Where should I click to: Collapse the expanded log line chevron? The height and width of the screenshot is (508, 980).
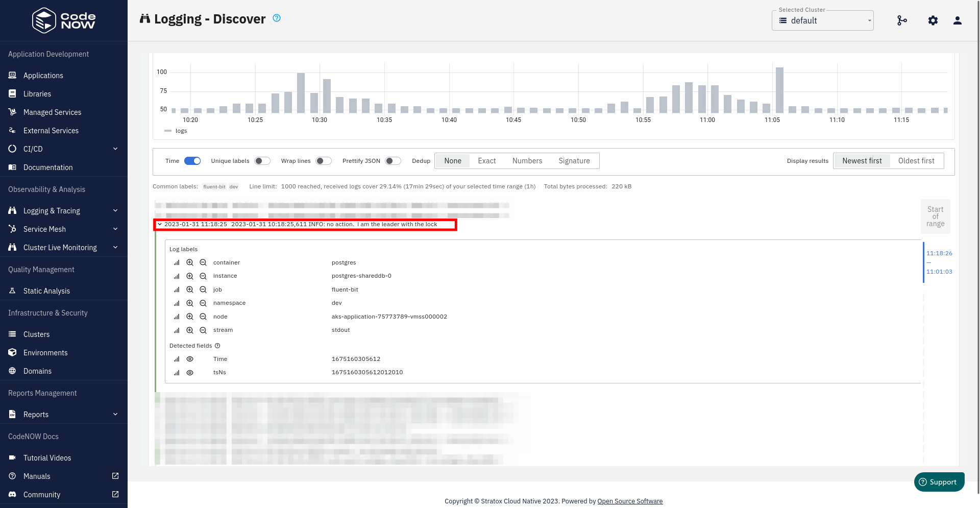[160, 224]
